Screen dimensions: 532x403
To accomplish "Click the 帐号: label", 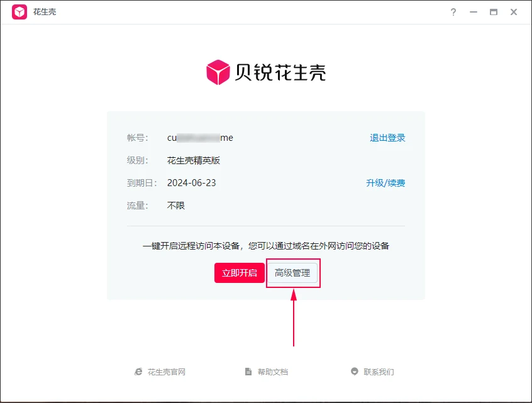I will (x=138, y=138).
